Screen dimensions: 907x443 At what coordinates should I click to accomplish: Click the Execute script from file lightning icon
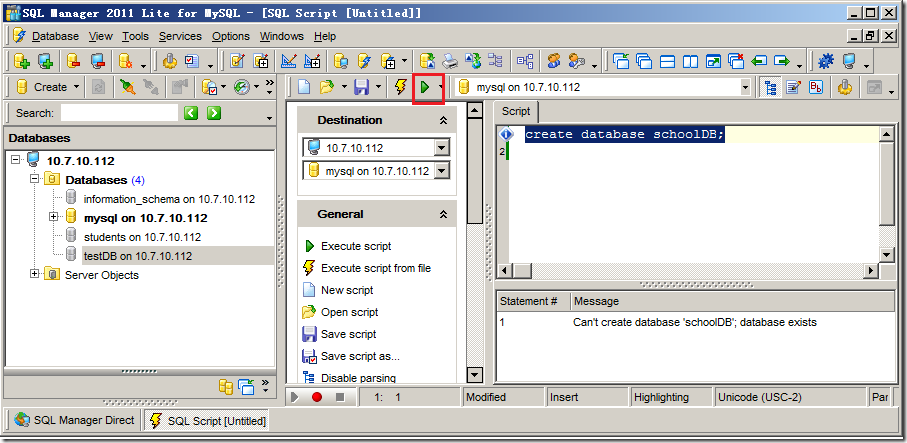pos(400,87)
